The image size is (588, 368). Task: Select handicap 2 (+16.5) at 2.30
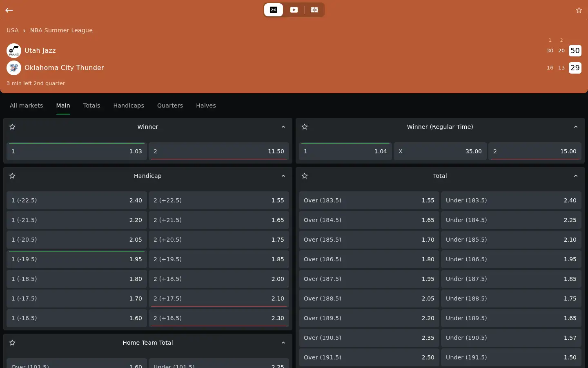click(219, 318)
